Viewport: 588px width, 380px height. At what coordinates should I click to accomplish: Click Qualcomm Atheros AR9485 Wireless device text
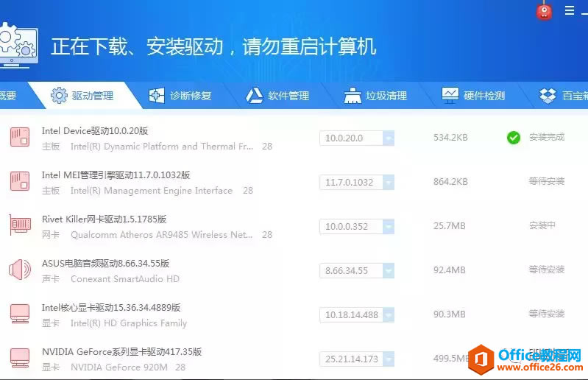coord(162,235)
